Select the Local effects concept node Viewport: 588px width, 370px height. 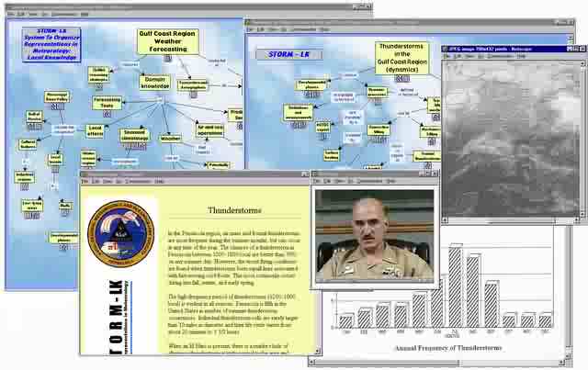[x=96, y=129]
